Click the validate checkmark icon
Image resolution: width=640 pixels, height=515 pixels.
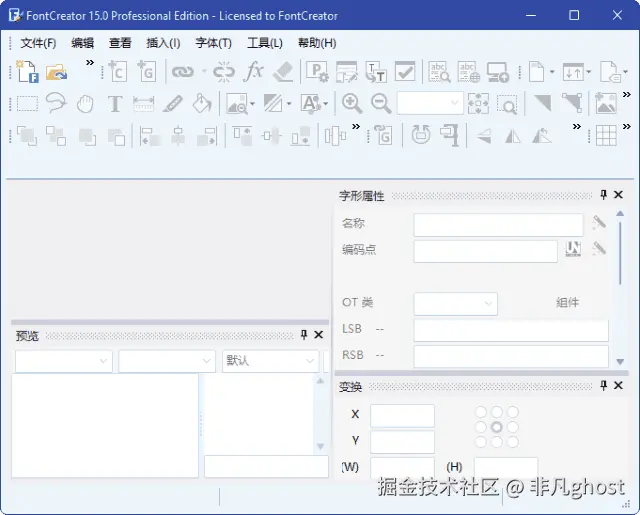click(x=405, y=71)
